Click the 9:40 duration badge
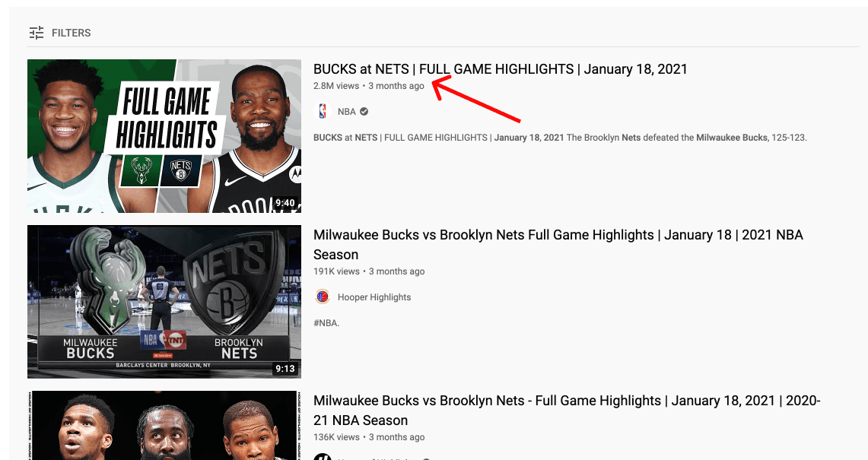Viewport: 868px width, 460px height. [285, 202]
